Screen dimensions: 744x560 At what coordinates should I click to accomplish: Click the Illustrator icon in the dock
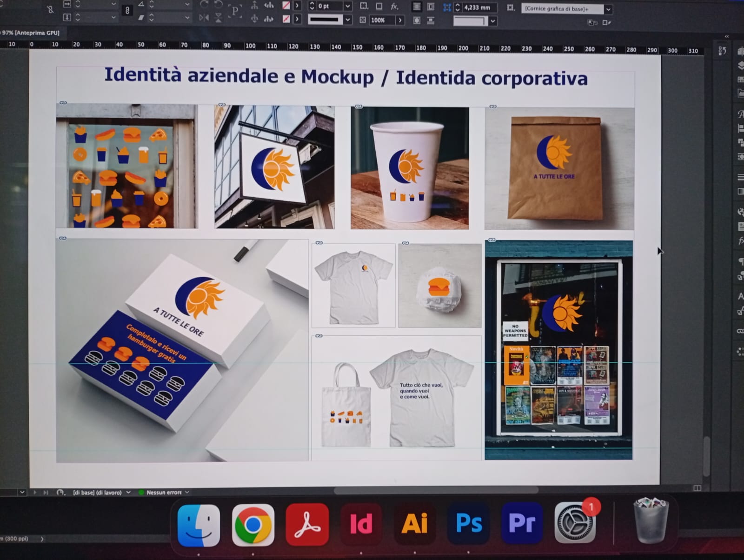[414, 524]
